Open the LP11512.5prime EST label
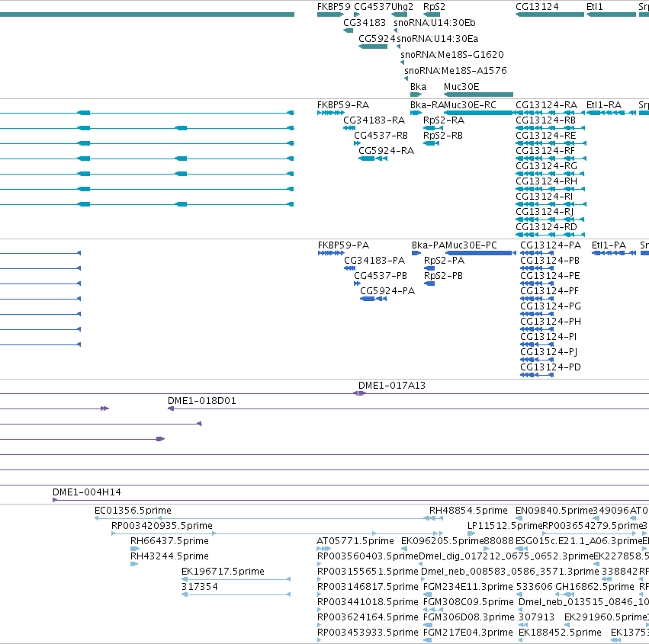The width and height of the screenshot is (649, 644). (505, 526)
